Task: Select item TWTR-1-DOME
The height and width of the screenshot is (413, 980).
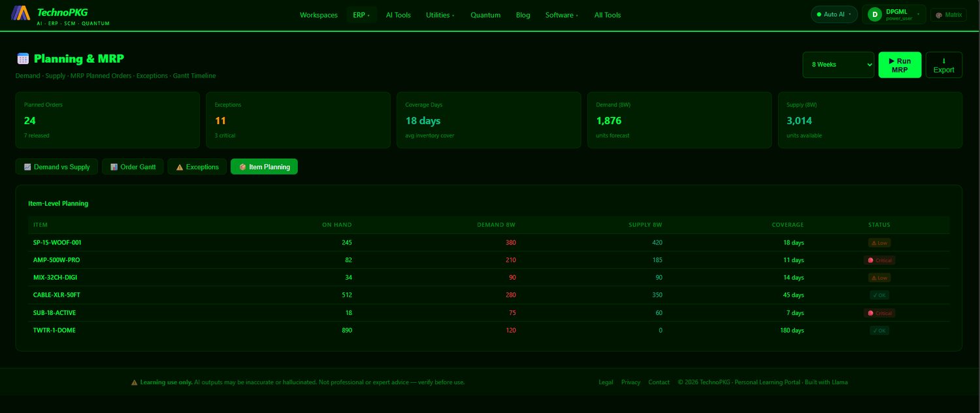Action: (54, 331)
